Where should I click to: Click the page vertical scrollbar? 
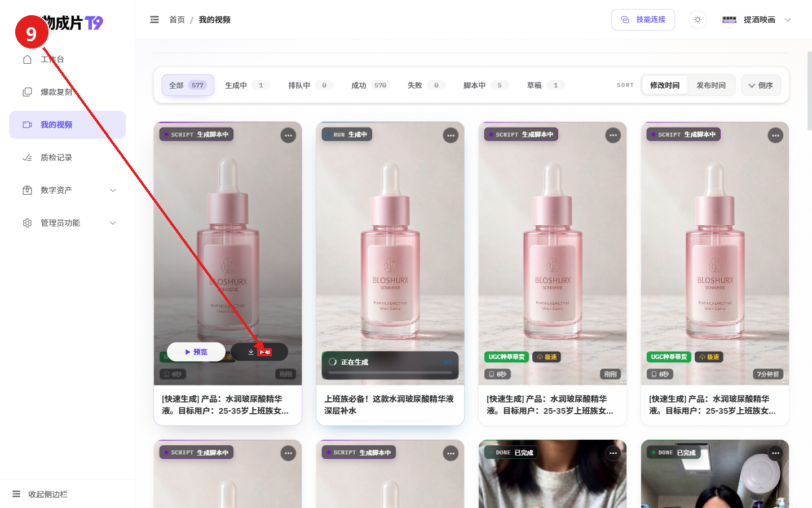tap(809, 90)
